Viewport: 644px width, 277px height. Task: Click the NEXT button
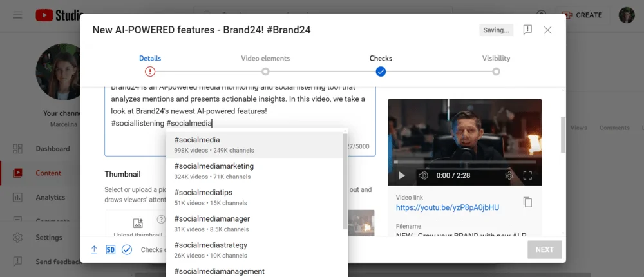(545, 249)
